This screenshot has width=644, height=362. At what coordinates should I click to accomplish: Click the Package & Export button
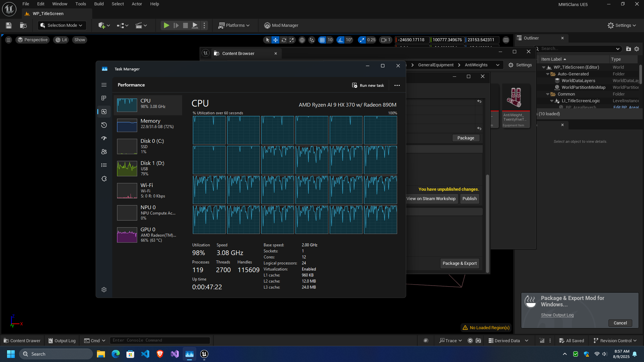pyautogui.click(x=460, y=263)
